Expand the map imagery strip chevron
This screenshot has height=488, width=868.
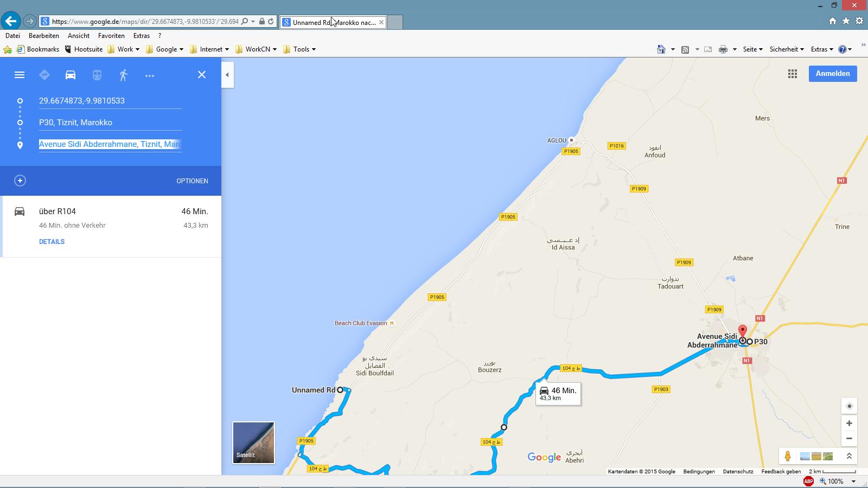[849, 456]
